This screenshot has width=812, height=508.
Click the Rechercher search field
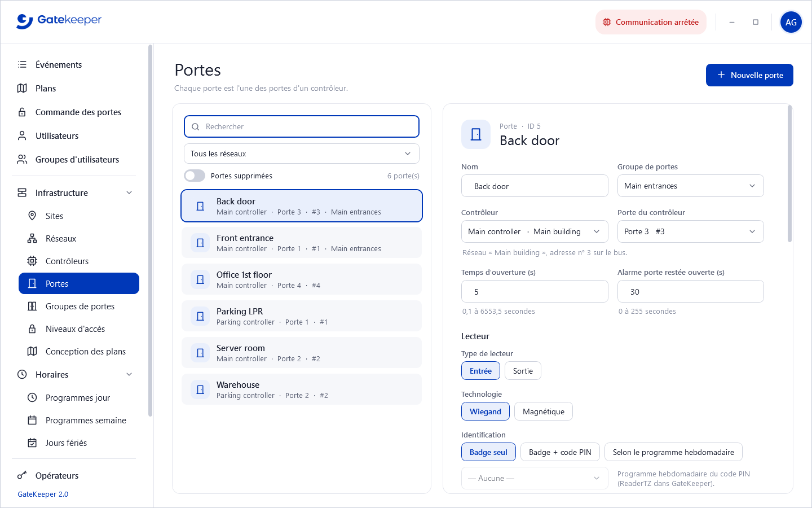point(302,126)
